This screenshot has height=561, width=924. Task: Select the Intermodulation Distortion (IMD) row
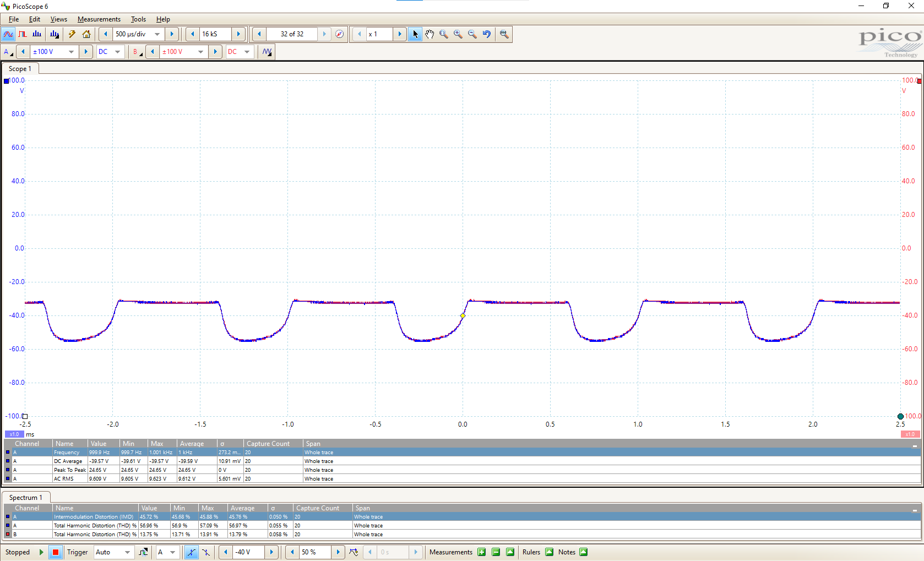pyautogui.click(x=463, y=517)
